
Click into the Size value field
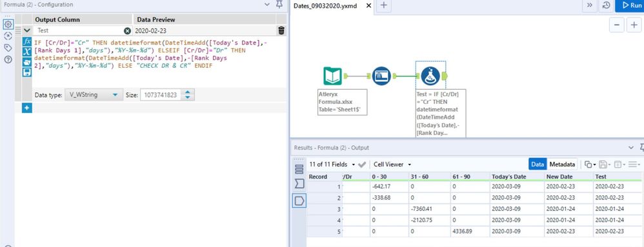[x=161, y=95]
